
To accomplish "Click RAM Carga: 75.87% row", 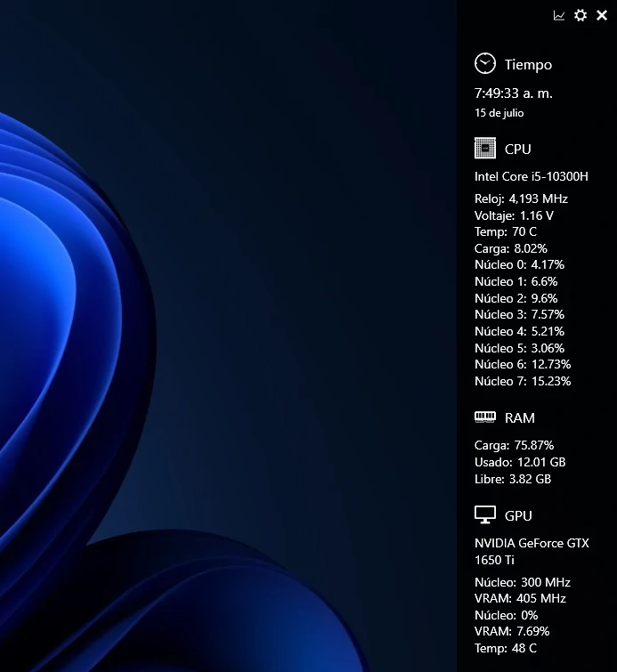I will click(514, 445).
